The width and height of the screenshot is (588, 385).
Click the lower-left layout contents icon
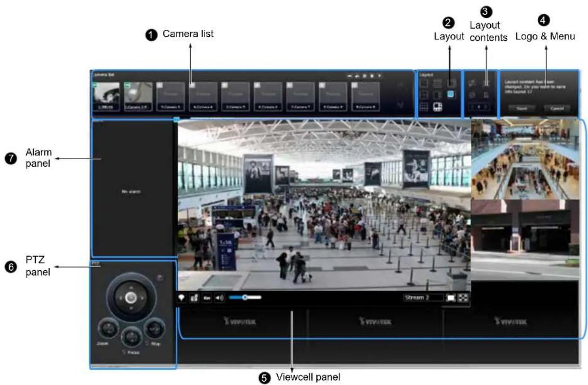(x=472, y=95)
